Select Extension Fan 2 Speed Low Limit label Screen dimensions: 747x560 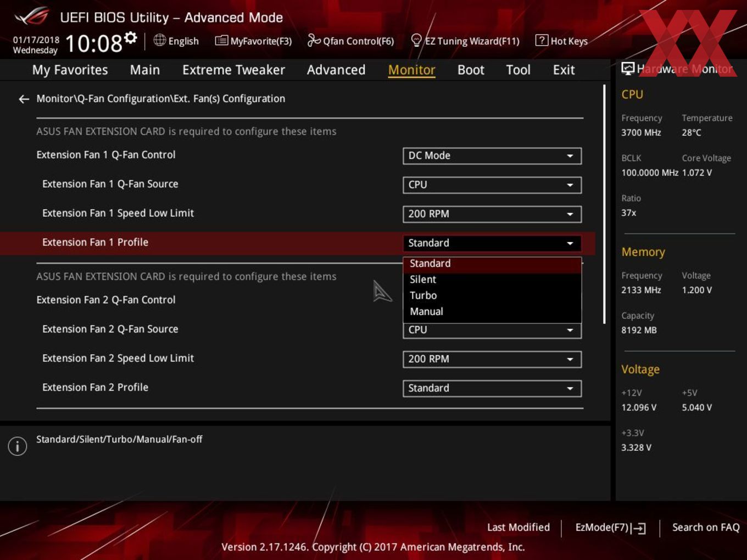click(x=118, y=359)
